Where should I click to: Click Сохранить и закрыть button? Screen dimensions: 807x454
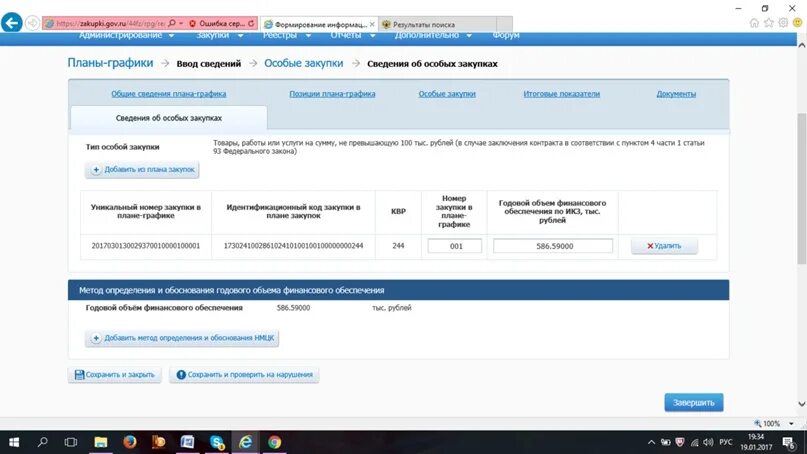[115, 375]
